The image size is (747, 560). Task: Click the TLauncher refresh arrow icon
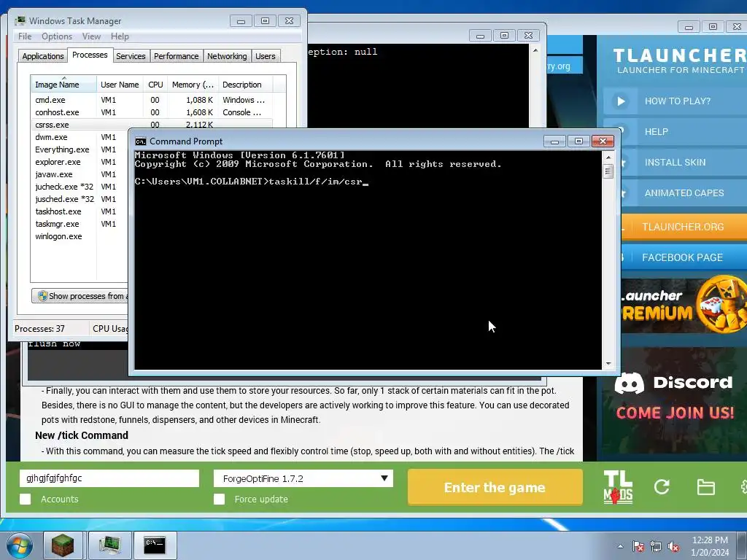(662, 486)
